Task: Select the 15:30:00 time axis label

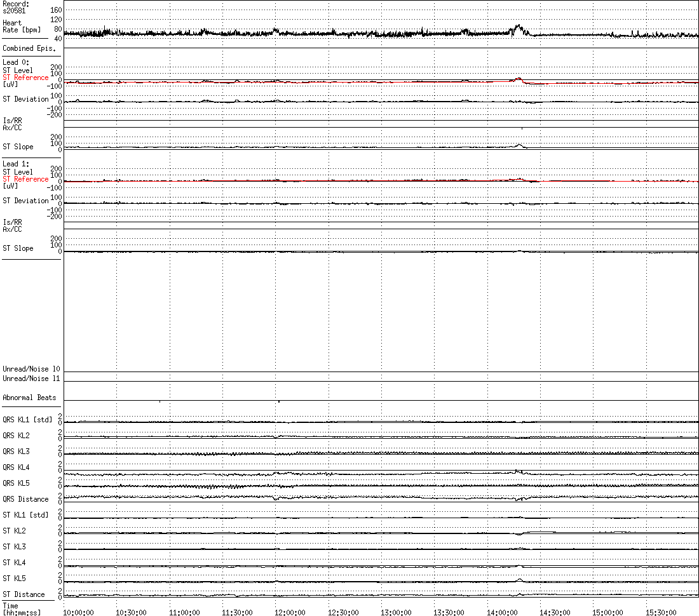Action: pos(661,612)
